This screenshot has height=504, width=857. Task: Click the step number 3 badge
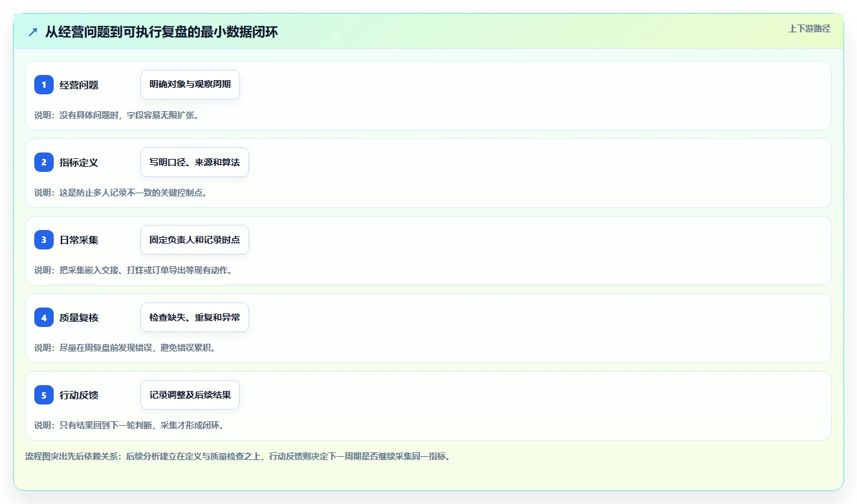tap(44, 240)
